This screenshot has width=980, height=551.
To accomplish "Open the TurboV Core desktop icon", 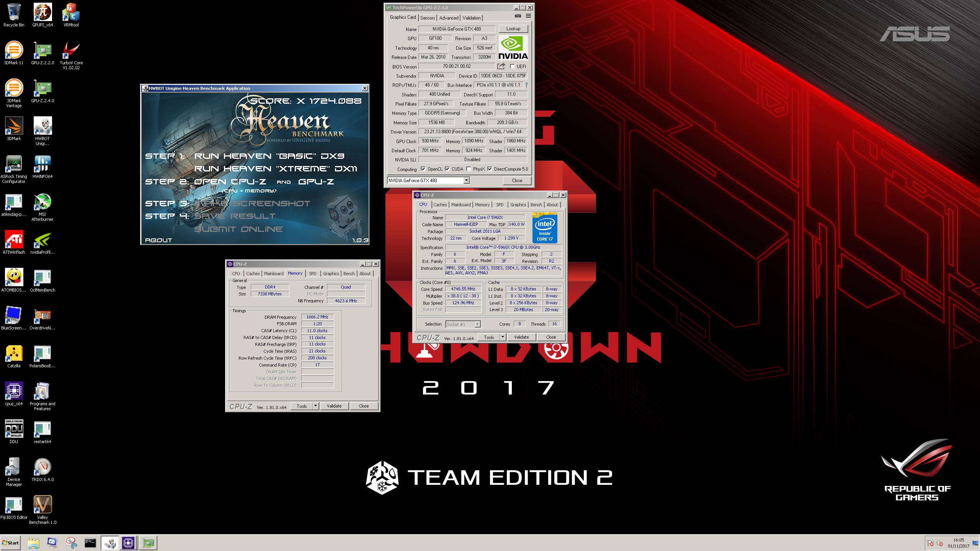I will pyautogui.click(x=71, y=56).
